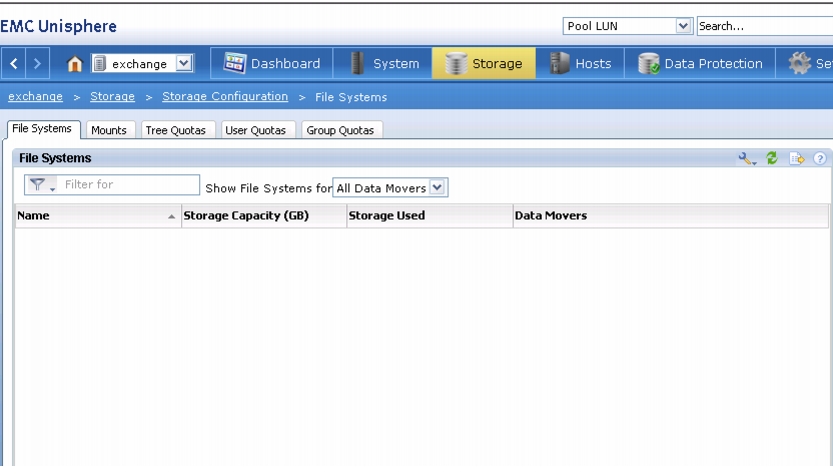Refresh the File Systems list
833x475 pixels.
(x=772, y=158)
